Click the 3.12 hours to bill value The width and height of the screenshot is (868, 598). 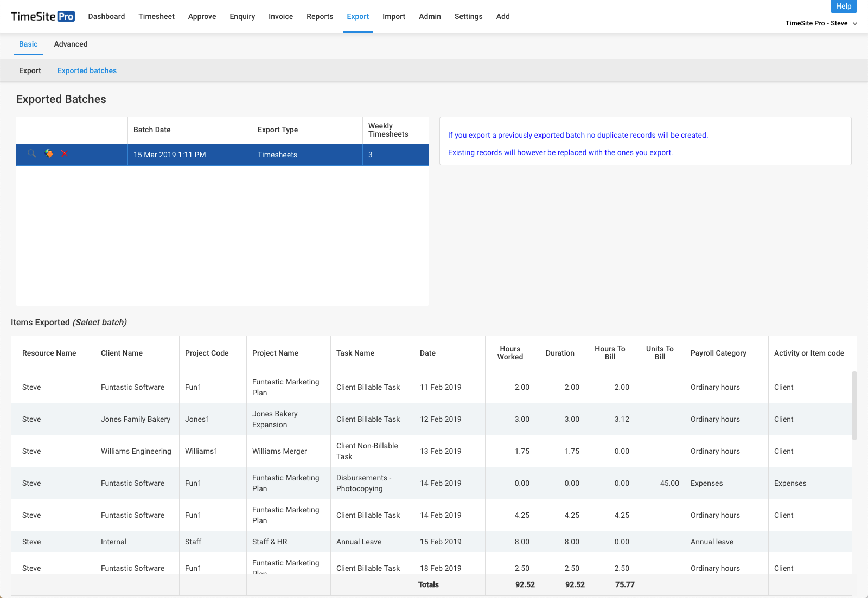click(622, 419)
